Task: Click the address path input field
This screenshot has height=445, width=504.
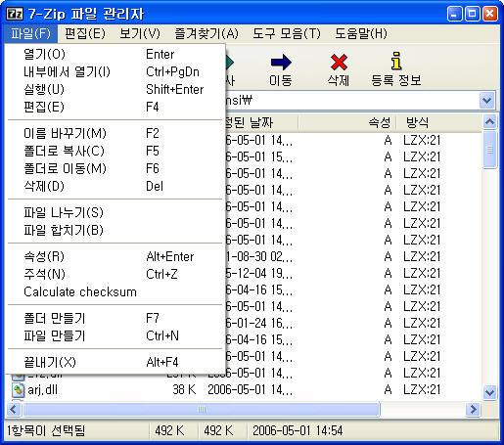Action: click(x=352, y=101)
